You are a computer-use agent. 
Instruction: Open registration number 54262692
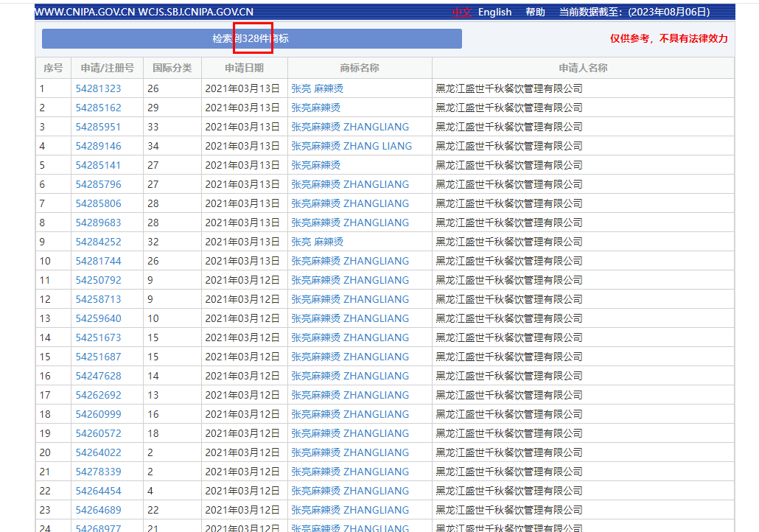click(x=98, y=395)
